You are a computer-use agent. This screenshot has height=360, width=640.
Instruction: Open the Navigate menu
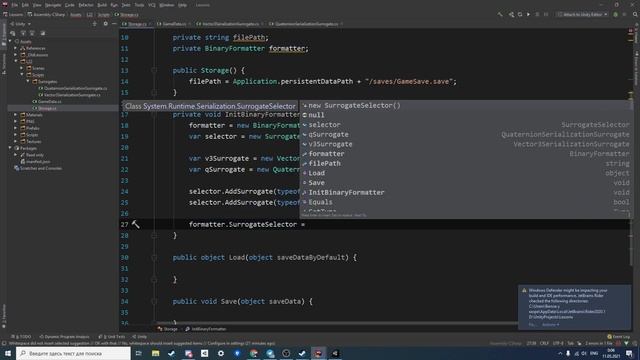click(x=53, y=5)
